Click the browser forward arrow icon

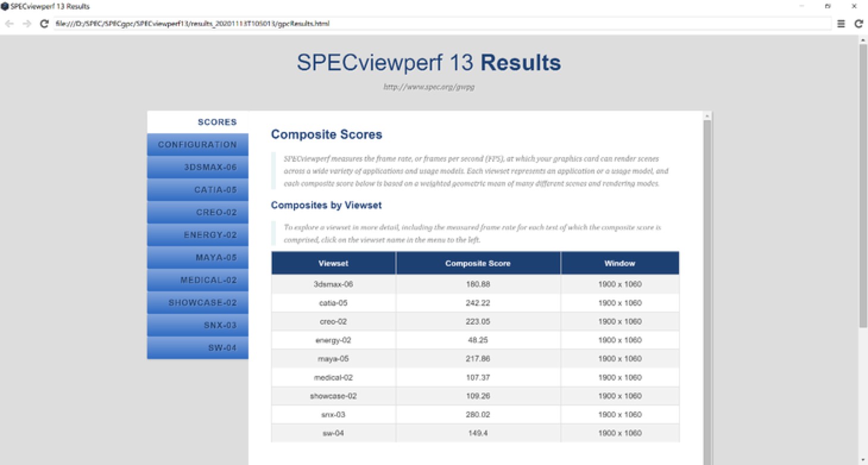26,24
